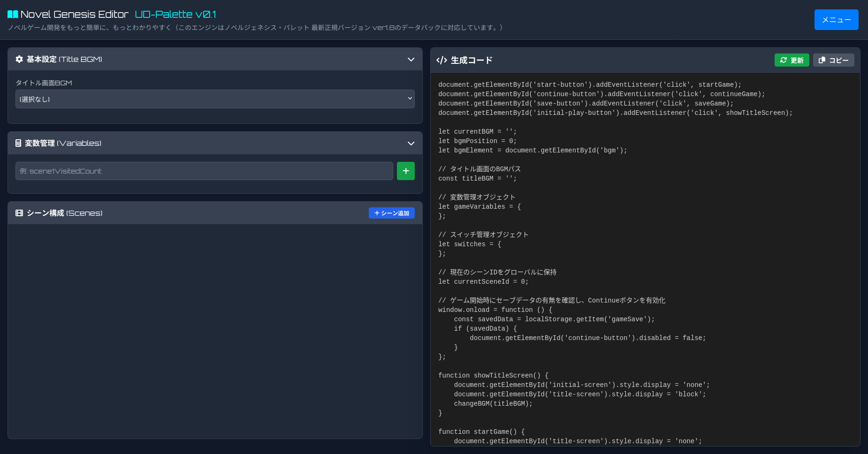
Task: Click the シーン構成 (Scenes) header title
Action: (64, 213)
